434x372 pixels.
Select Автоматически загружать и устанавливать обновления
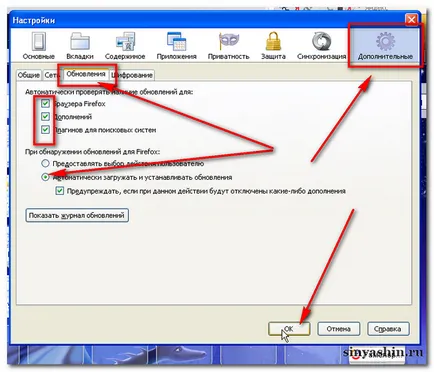(45, 177)
